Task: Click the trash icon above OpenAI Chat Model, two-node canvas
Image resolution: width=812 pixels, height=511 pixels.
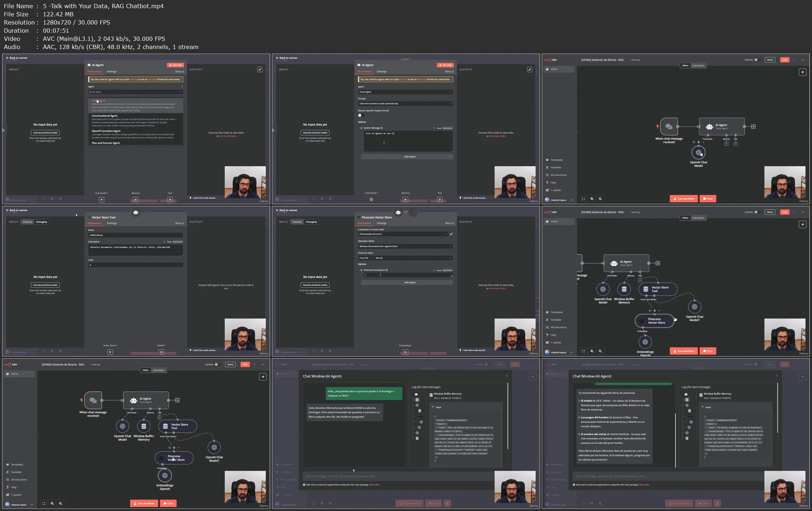Action: [x=698, y=142]
